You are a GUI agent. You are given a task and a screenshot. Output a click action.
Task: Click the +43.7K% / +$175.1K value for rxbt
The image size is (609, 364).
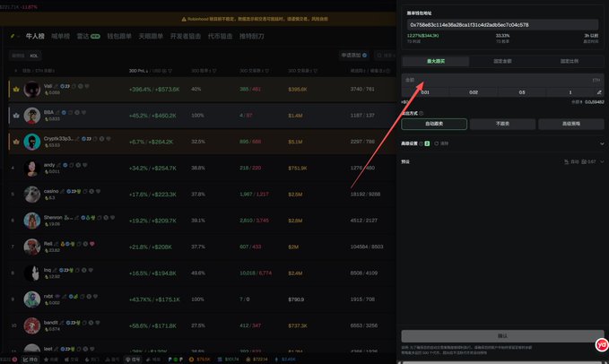coord(154,299)
